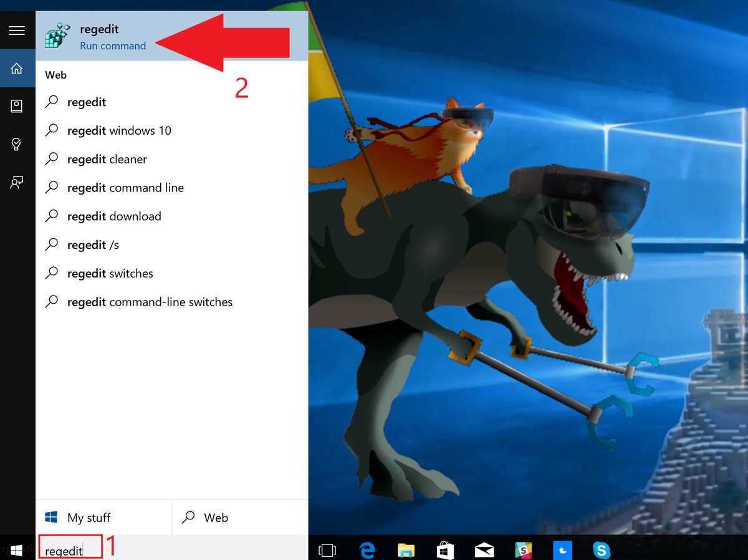Select web suggestion "regedit windows 10"

point(172,130)
